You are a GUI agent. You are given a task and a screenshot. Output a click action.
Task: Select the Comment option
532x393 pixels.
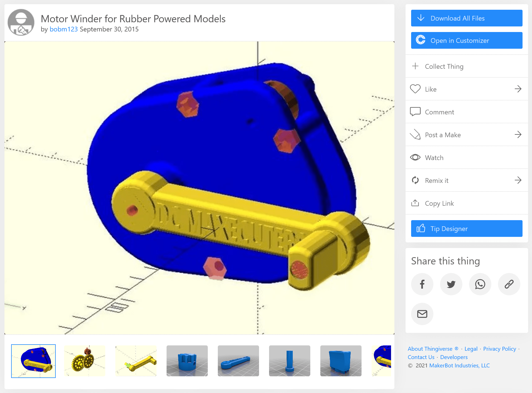pyautogui.click(x=467, y=112)
